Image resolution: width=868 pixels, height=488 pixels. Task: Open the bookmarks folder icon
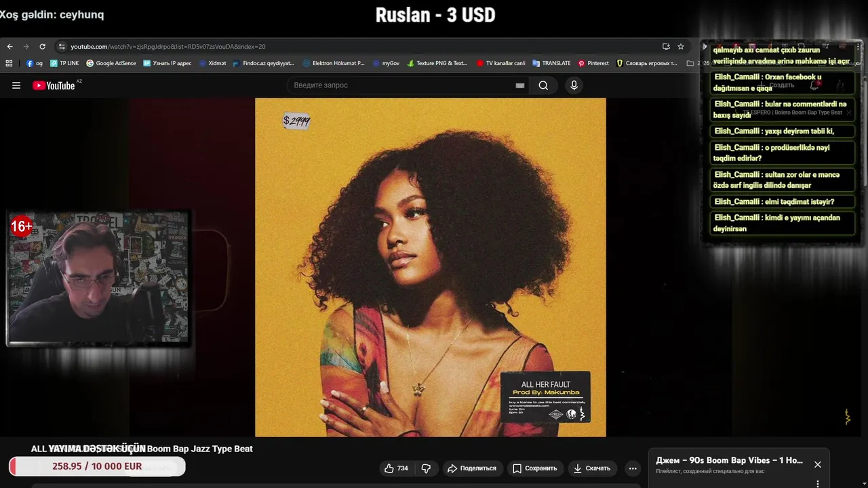[690, 63]
